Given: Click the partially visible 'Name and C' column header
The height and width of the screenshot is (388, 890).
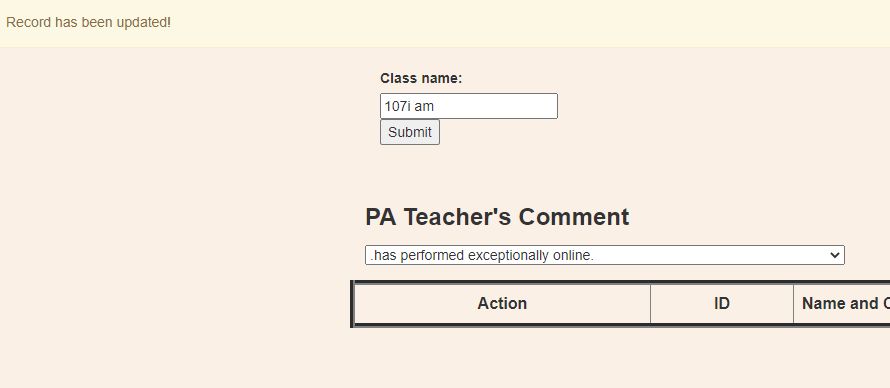Looking at the screenshot, I should pos(845,303).
